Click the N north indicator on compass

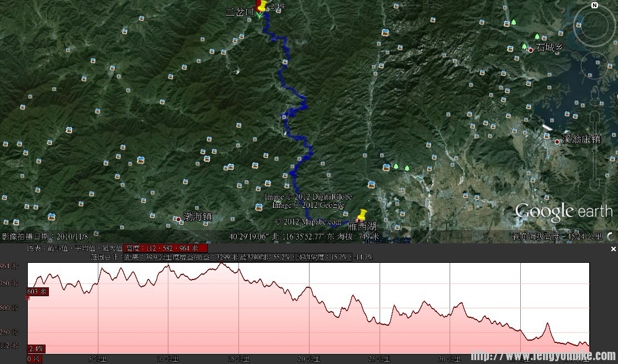(x=595, y=6)
